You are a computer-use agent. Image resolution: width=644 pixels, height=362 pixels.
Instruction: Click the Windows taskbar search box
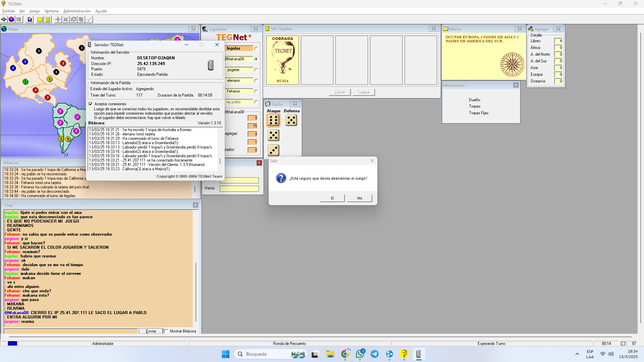271,354
